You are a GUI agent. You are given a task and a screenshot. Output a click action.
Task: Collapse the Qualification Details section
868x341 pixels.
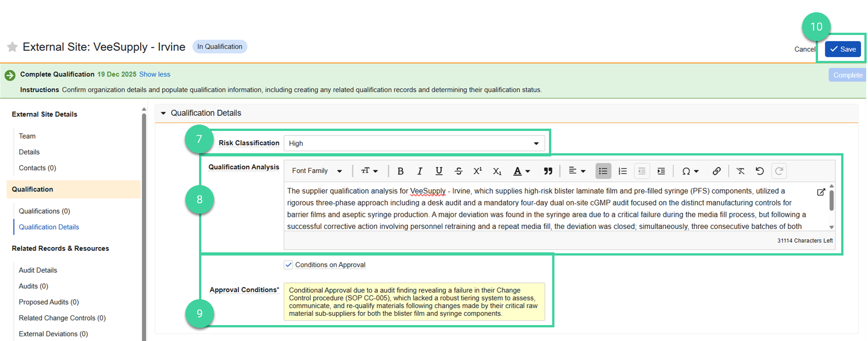point(164,113)
